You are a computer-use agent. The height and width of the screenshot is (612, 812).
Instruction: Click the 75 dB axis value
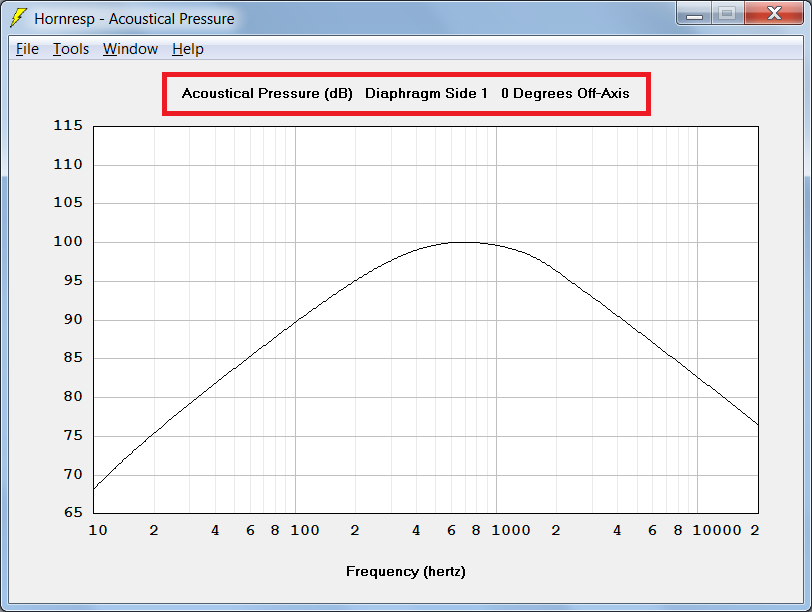73,435
